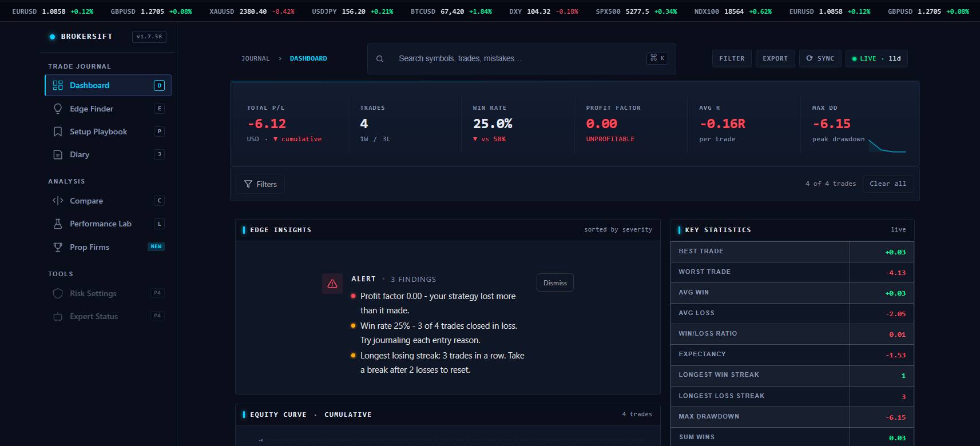
Task: Click the BrokerSift logo dot
Action: 52,37
